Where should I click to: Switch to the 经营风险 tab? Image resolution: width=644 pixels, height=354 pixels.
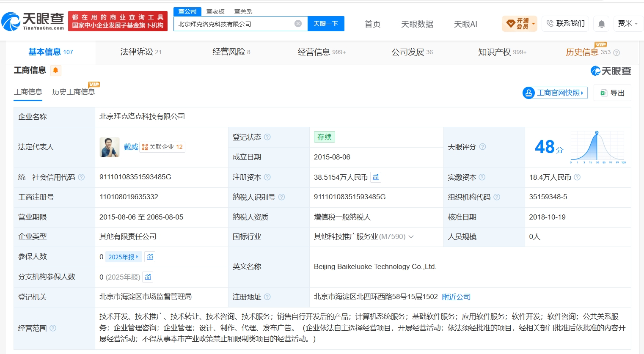pyautogui.click(x=231, y=52)
